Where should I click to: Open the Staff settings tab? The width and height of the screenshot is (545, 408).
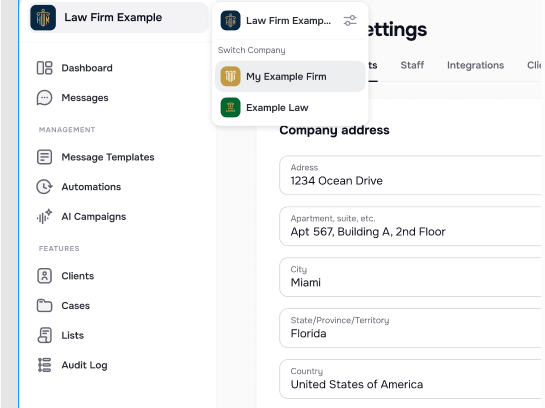(412, 65)
